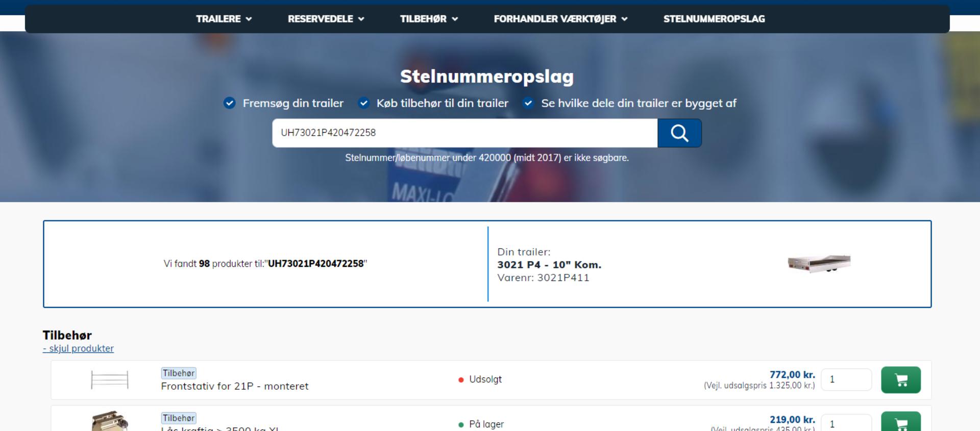This screenshot has width=980, height=431.
Task: Click the Tilbehør tag on Frontstativ row
Action: [x=179, y=373]
